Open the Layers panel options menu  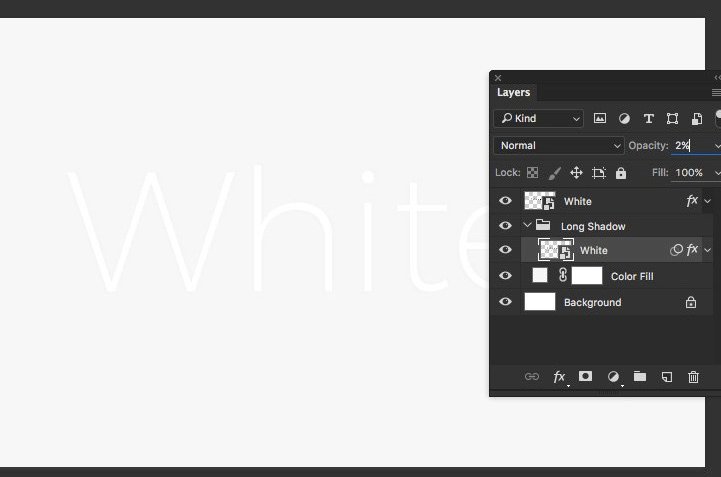point(715,92)
